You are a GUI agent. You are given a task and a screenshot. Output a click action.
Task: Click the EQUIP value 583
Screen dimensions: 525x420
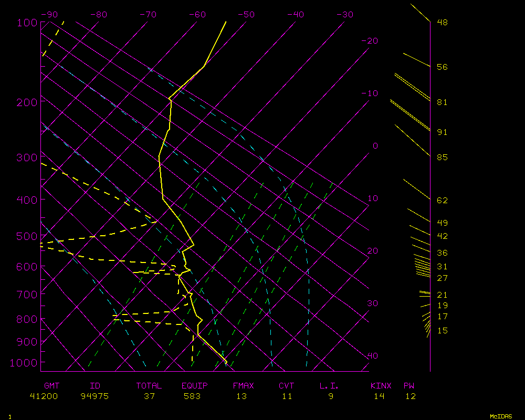pos(192,396)
